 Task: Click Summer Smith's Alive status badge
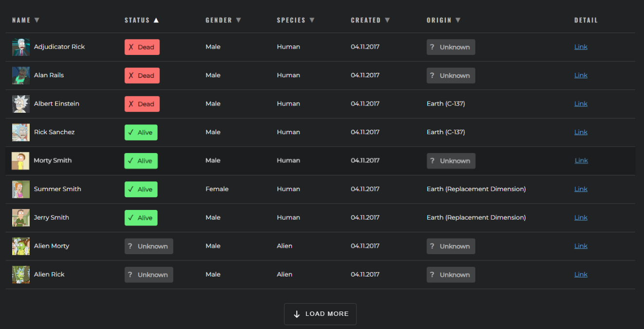(x=141, y=189)
